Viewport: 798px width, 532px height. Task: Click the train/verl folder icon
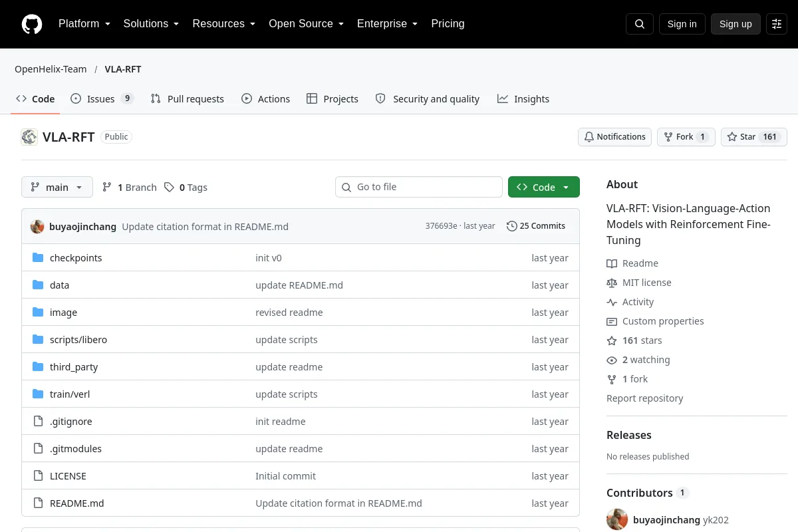coord(38,394)
